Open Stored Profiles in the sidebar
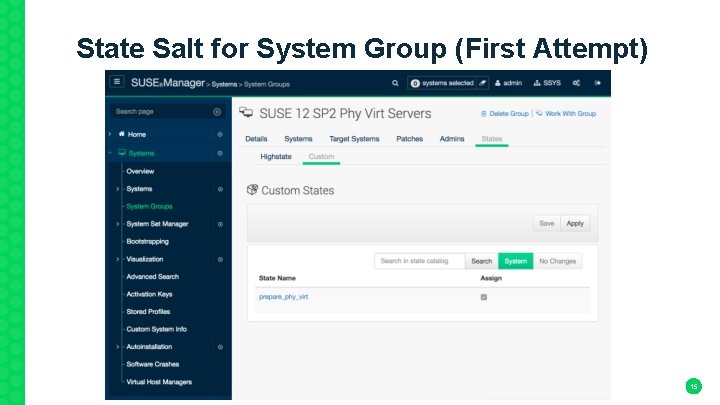The width and height of the screenshot is (720, 405). 148,312
